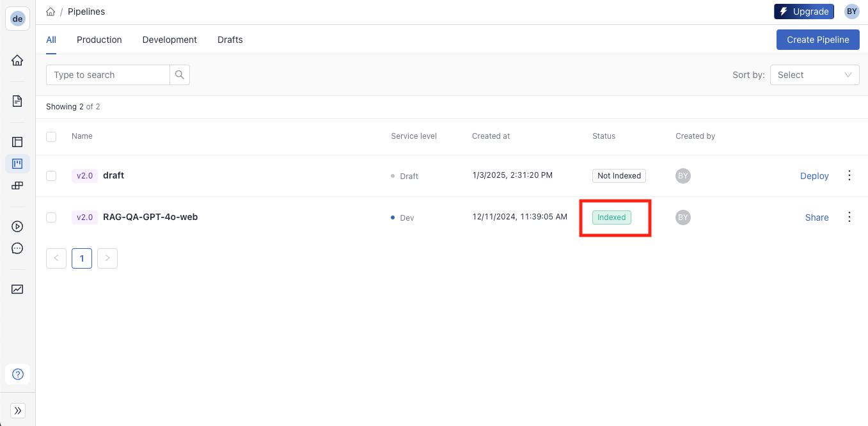Open the playground play icon in sidebar
This screenshot has height=426, width=868.
pos(17,226)
